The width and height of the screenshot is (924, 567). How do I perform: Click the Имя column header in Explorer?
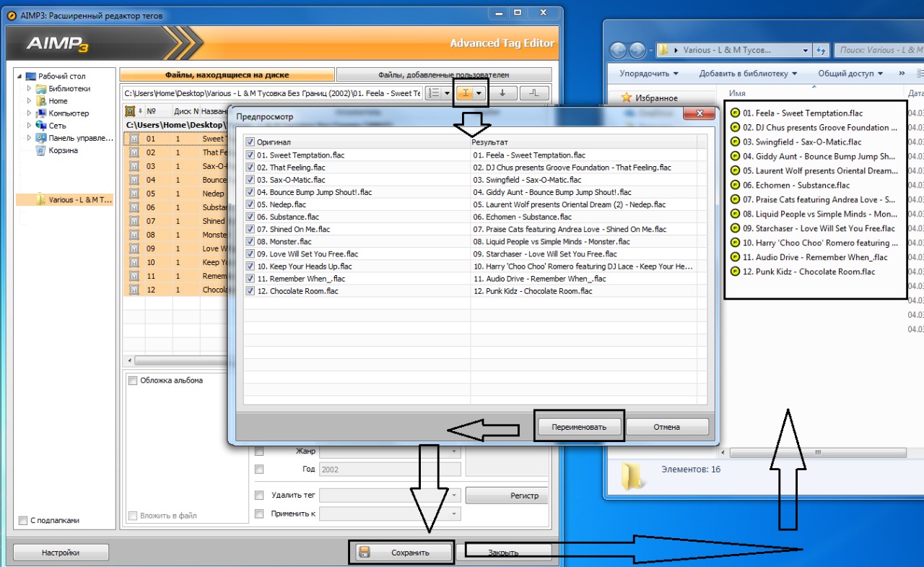coord(814,93)
